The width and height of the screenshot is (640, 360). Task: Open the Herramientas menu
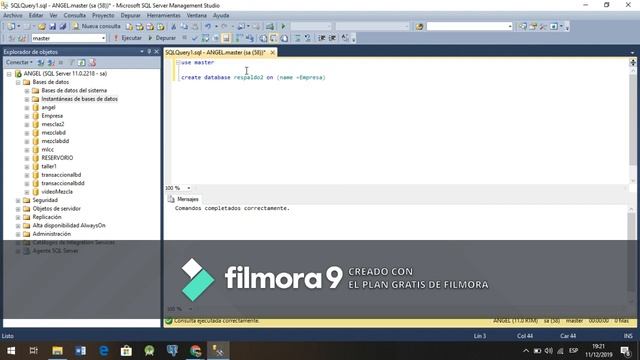(163, 15)
